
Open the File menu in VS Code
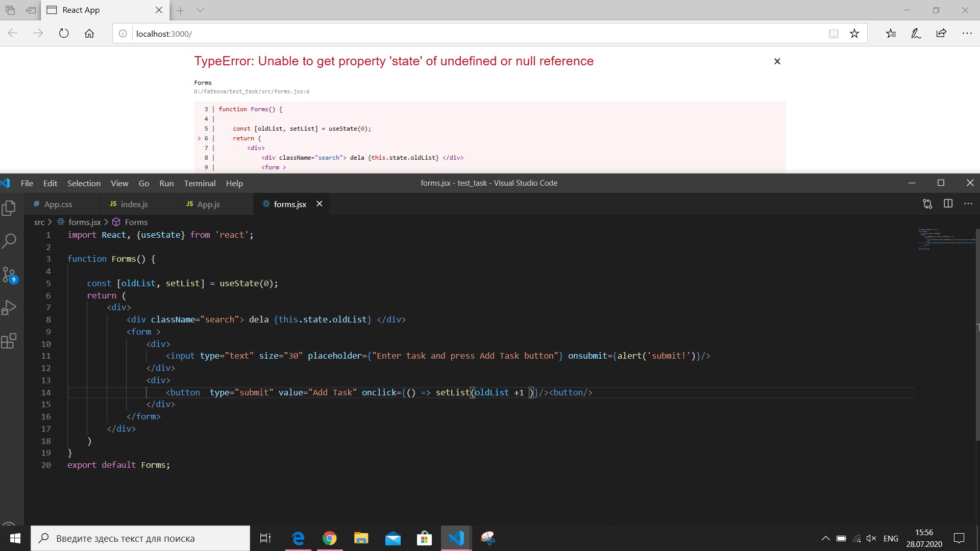pos(27,183)
